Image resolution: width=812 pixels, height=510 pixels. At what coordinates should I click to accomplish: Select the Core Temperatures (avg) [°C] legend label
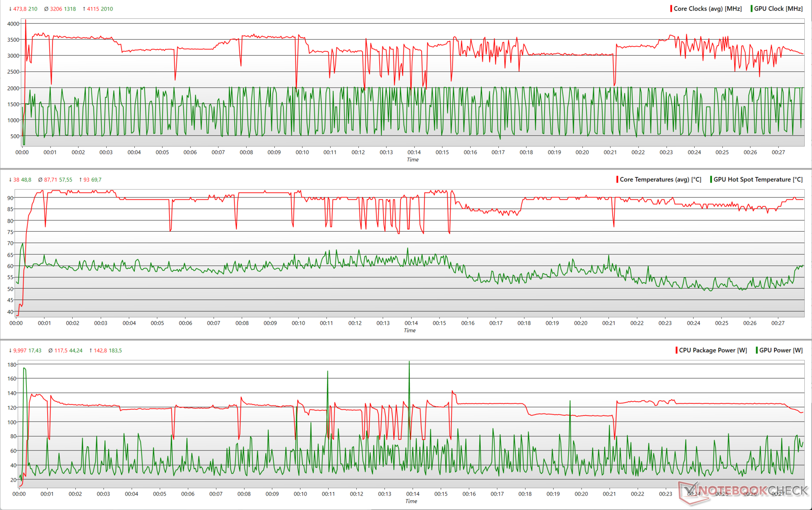click(x=660, y=179)
